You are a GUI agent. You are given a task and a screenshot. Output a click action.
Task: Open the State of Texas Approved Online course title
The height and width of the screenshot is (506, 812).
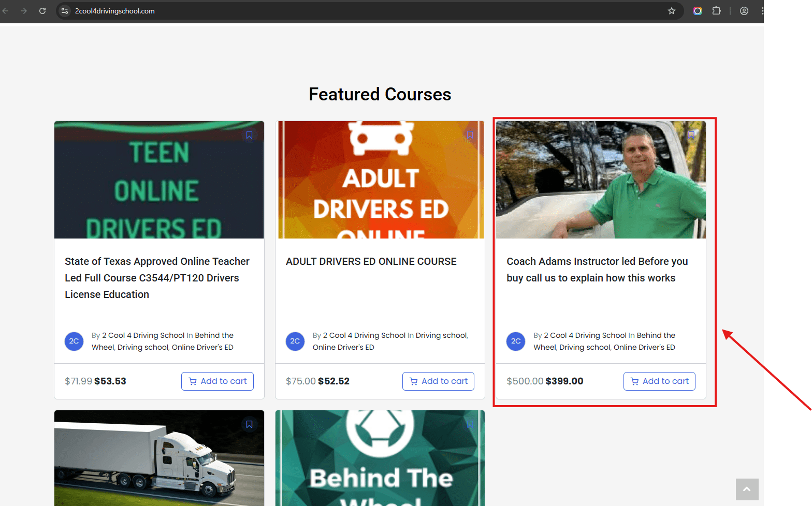tap(157, 278)
